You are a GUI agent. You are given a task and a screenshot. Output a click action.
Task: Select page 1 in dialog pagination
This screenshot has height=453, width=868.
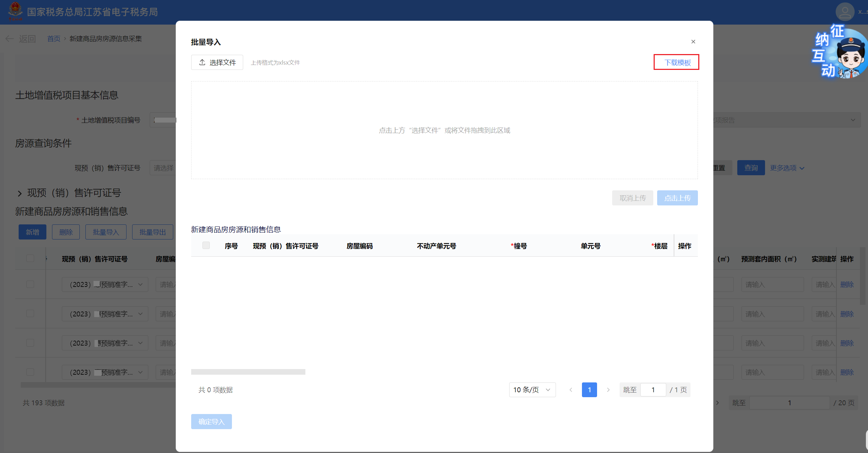click(589, 390)
